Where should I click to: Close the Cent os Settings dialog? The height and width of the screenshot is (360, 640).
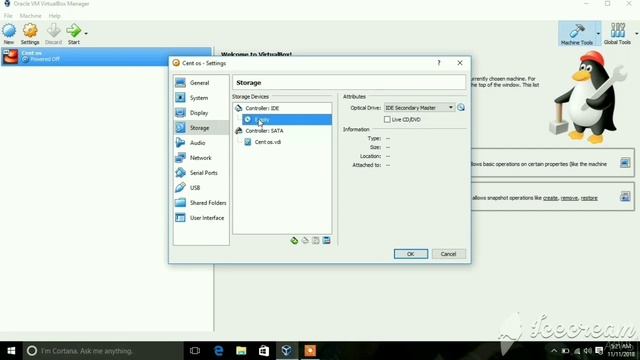[x=460, y=63]
